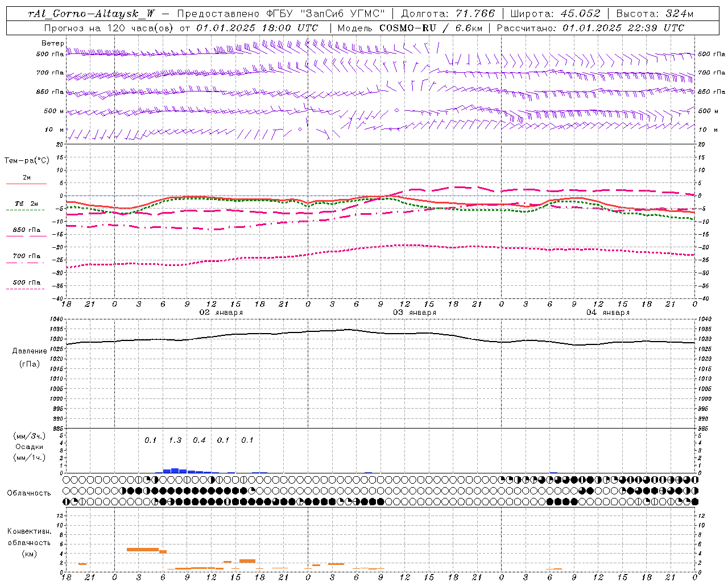Click the Широта: 45.052 value
728x582 pixels.
pyautogui.click(x=556, y=14)
